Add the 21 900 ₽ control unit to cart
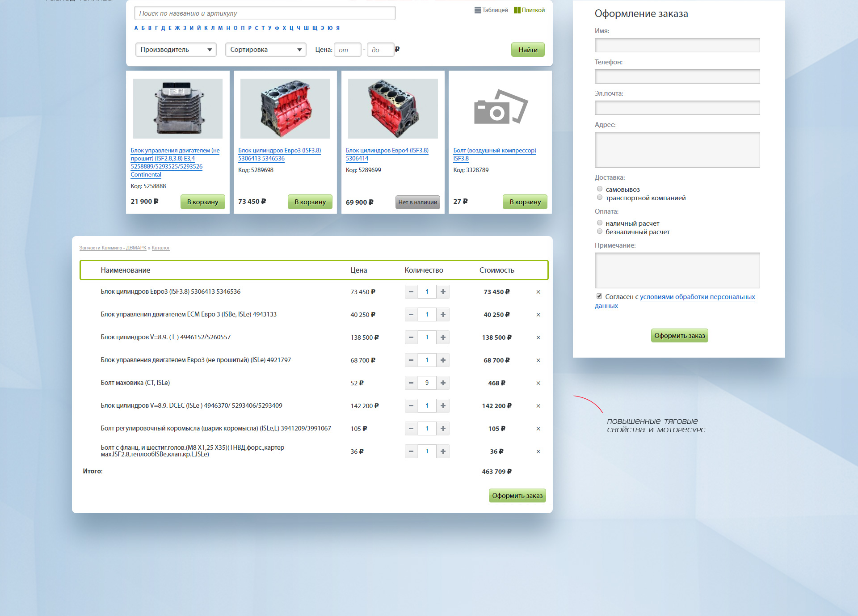 [202, 202]
